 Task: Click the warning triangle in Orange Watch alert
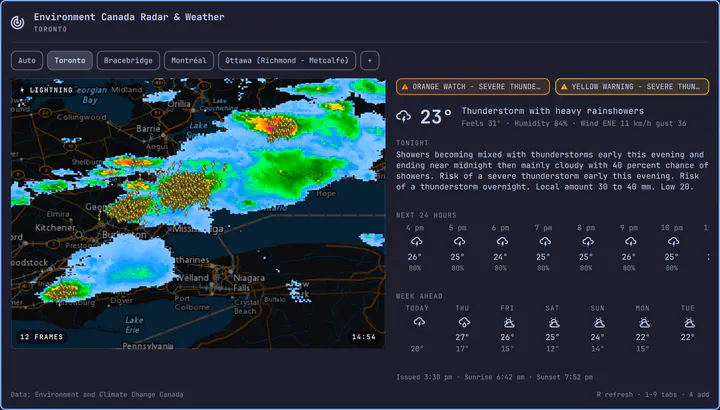[405, 87]
